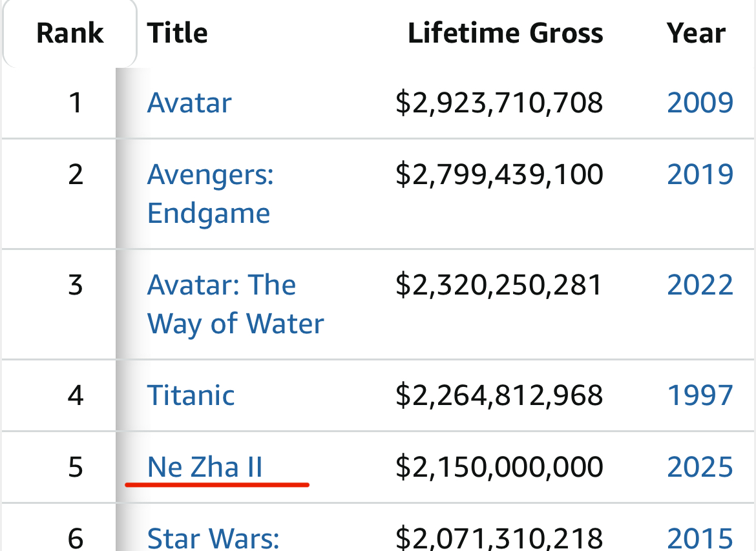Click Ne Zha II's $2,150,000,000 gross cell
The width and height of the screenshot is (756, 551).
coord(499,467)
